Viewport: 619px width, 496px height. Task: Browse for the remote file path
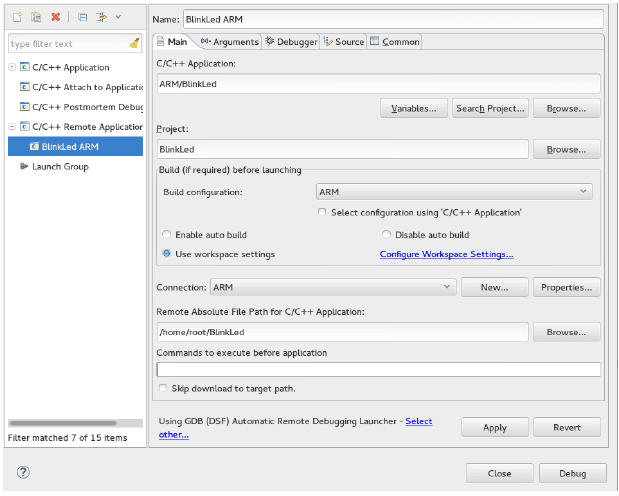click(566, 332)
